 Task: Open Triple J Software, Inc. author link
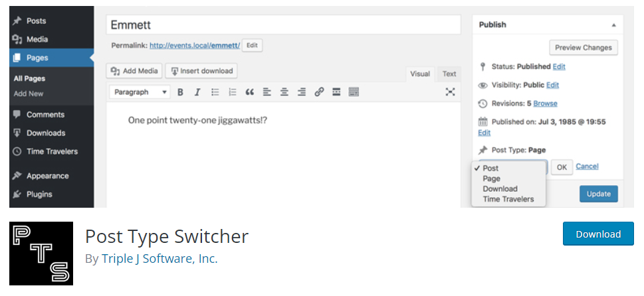pos(160,259)
